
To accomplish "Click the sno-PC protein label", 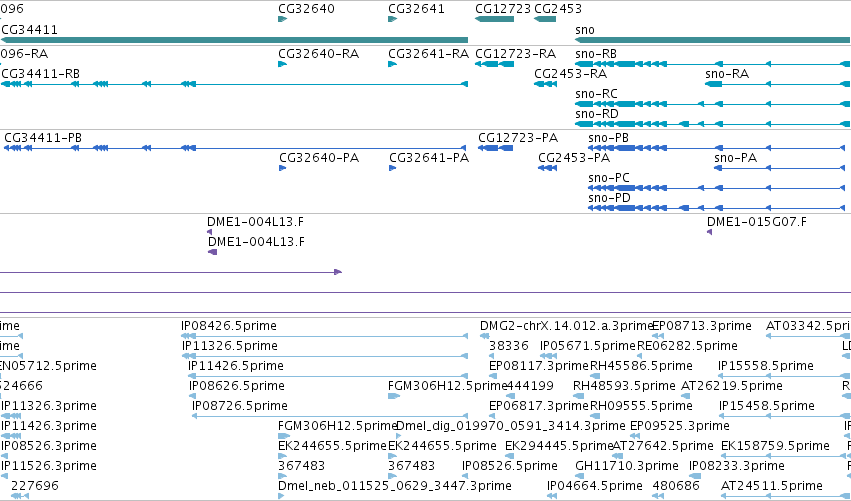I will click(x=609, y=178).
